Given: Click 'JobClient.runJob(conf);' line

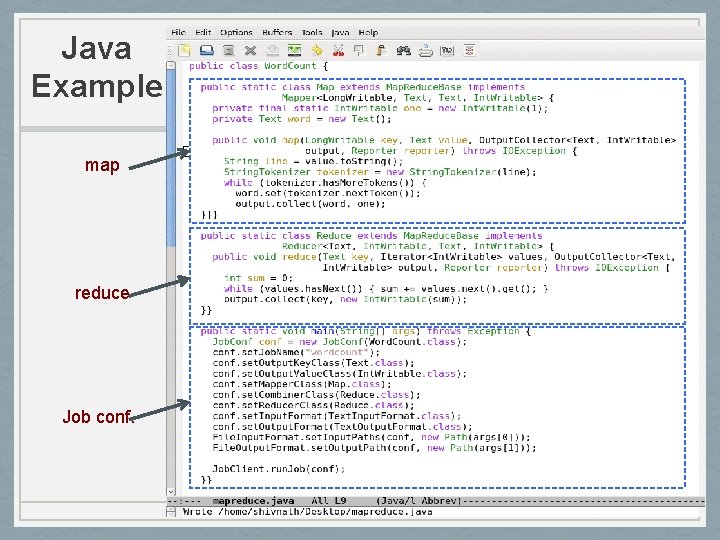Looking at the screenshot, I should tap(279, 469).
